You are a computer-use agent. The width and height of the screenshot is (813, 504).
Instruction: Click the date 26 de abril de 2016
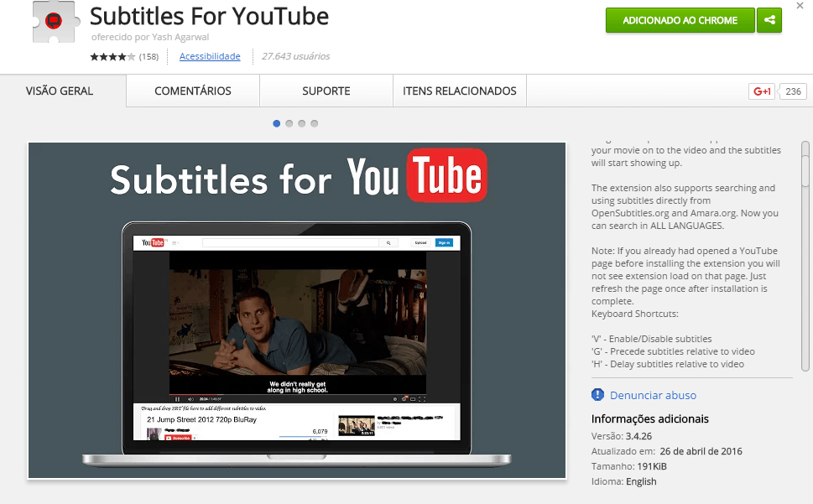(x=701, y=451)
